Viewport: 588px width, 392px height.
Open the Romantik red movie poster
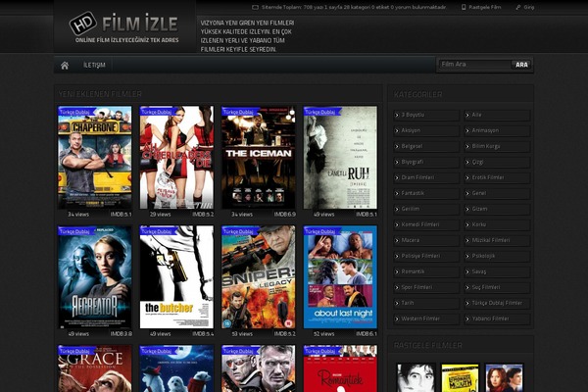click(x=340, y=368)
